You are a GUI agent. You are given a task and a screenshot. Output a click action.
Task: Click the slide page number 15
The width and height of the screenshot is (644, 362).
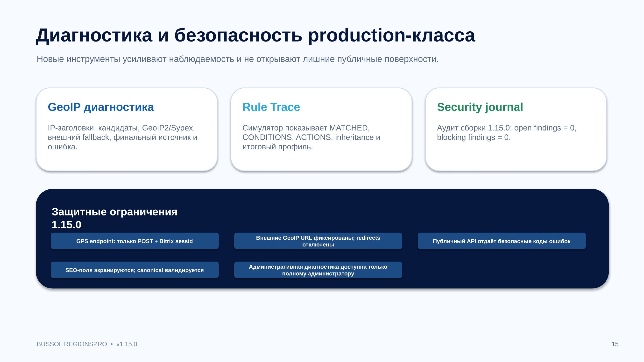pyautogui.click(x=615, y=344)
